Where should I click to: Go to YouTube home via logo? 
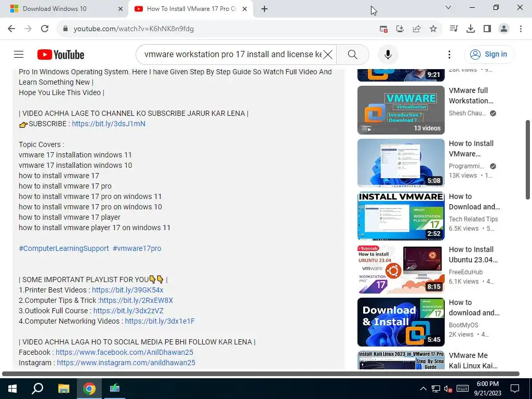[x=60, y=54]
